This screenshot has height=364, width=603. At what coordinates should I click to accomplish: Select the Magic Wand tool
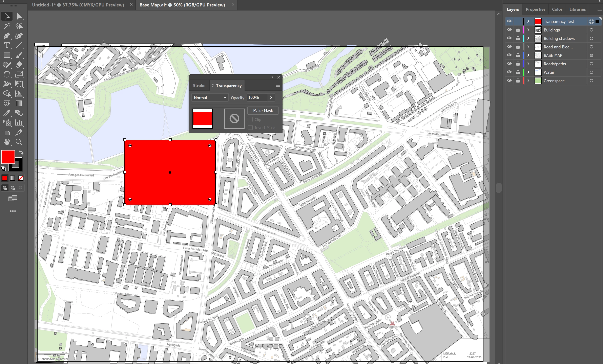pyautogui.click(x=7, y=26)
